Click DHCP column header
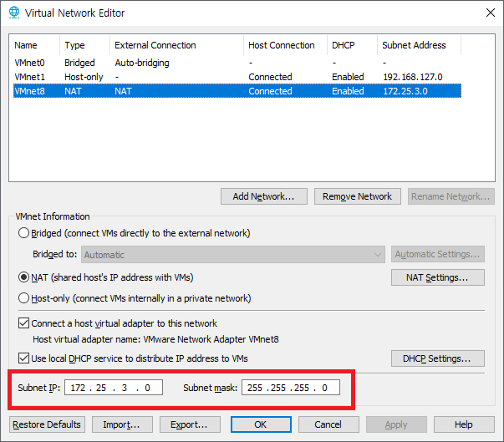The height and width of the screenshot is (442, 504). [x=352, y=45]
